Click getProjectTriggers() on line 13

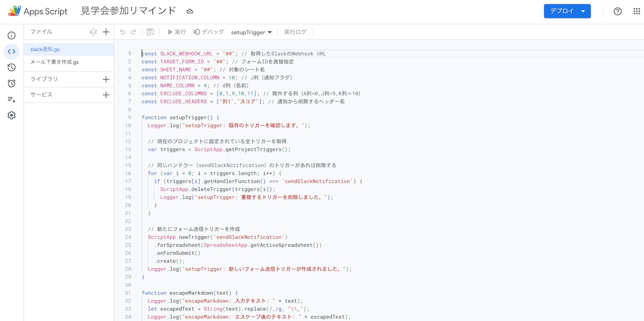click(258, 149)
